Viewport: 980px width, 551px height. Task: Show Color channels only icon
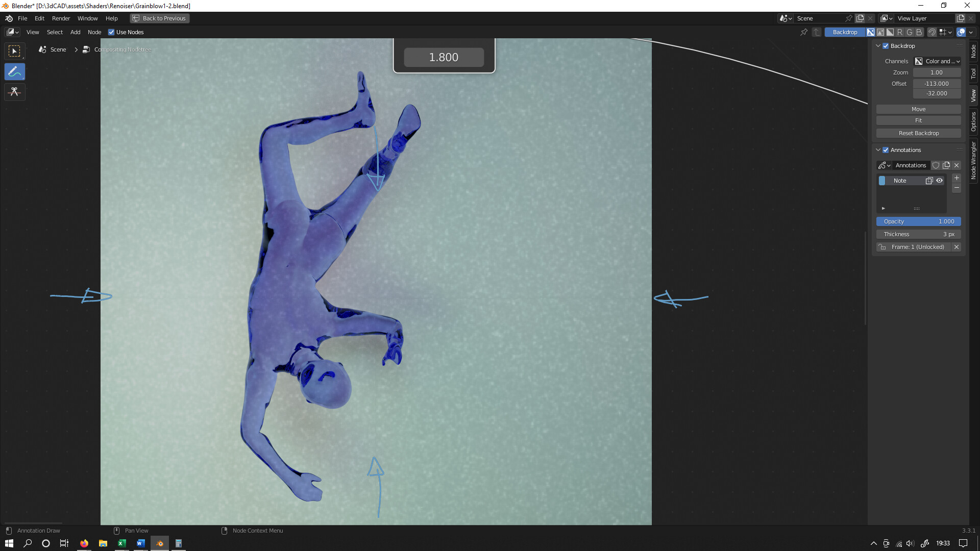pos(880,32)
